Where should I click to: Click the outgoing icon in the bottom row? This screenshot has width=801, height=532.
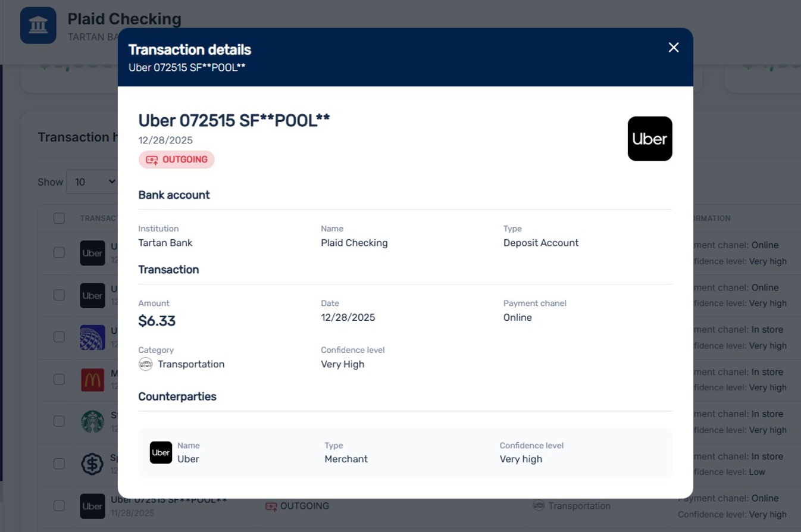coord(271,506)
